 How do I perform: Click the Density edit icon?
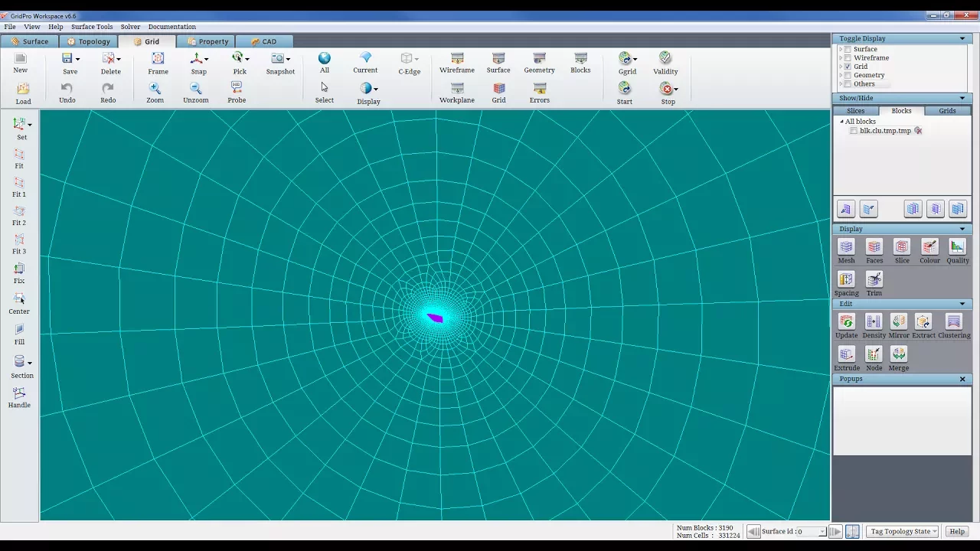(x=874, y=321)
